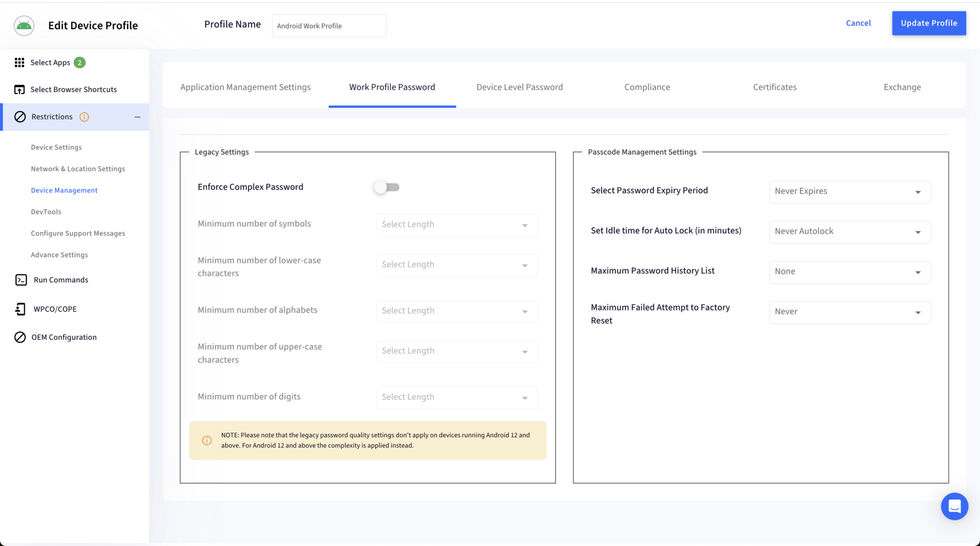Open Maximum Failed Attempt to Factory Reset dropdown
980x546 pixels.
(850, 312)
